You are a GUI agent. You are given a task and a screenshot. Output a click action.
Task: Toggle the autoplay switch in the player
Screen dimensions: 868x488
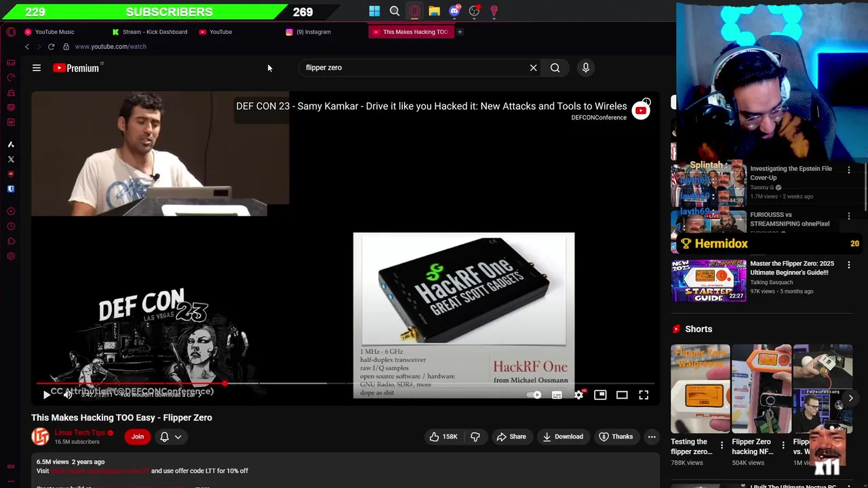click(535, 394)
